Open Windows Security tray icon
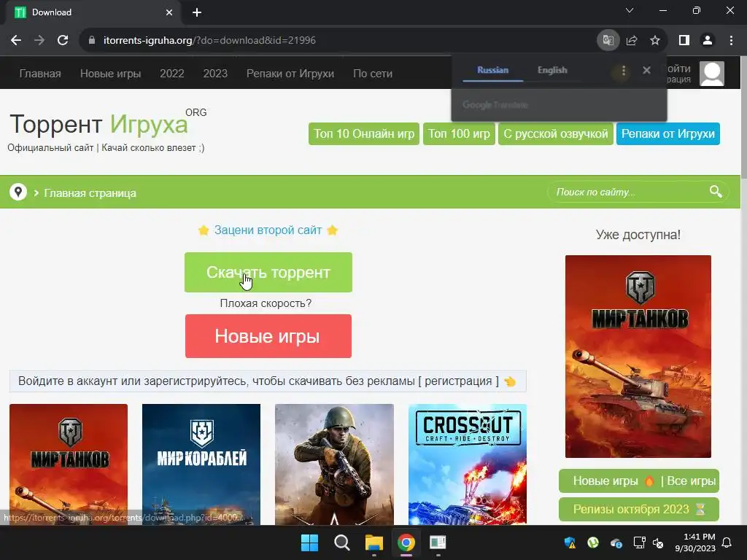This screenshot has width=747, height=560. pos(570,542)
